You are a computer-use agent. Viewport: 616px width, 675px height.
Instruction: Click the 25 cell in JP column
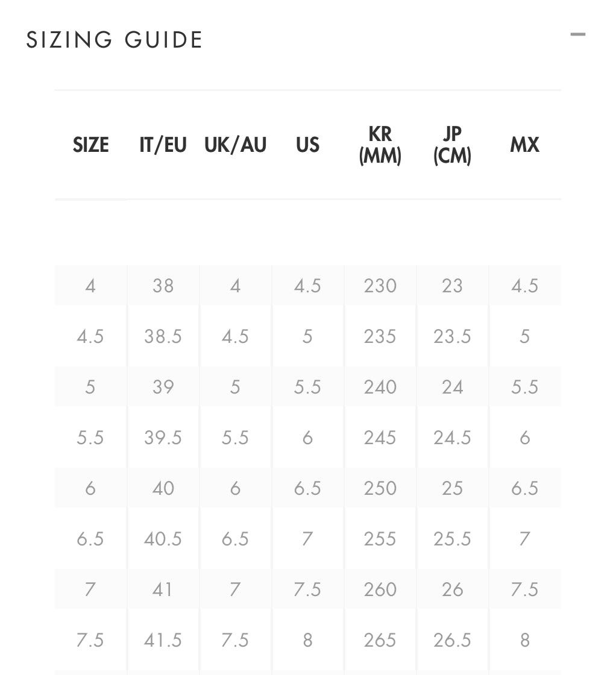pos(452,488)
